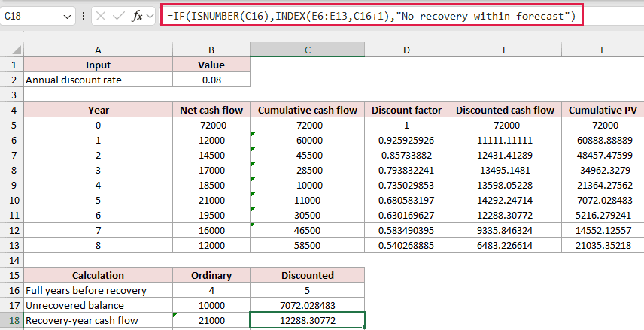The image size is (644, 330).
Task: Click the 'Net cash flow' header
Action: point(211,110)
